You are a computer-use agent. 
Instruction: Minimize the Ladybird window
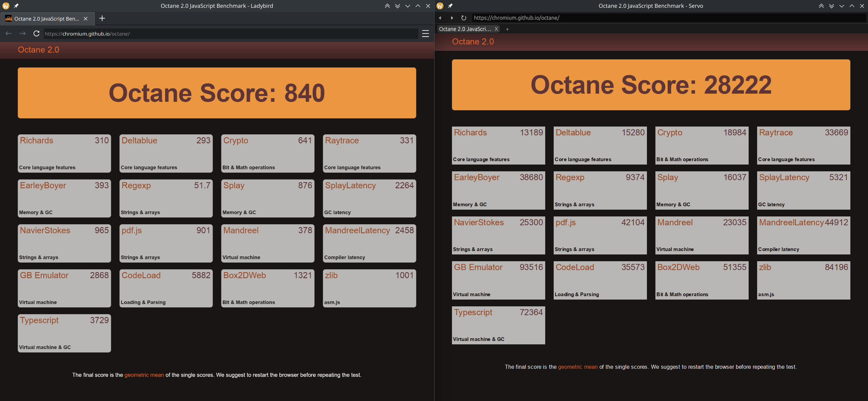point(408,6)
